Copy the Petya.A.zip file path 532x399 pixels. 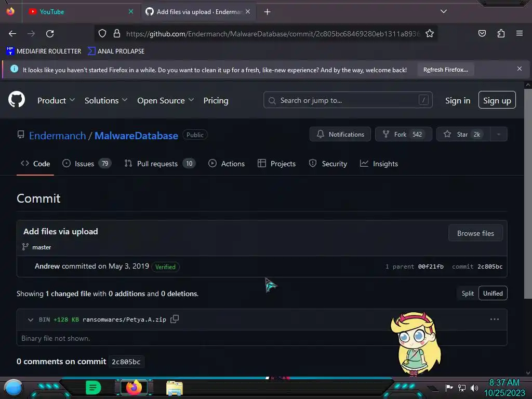pos(175,319)
